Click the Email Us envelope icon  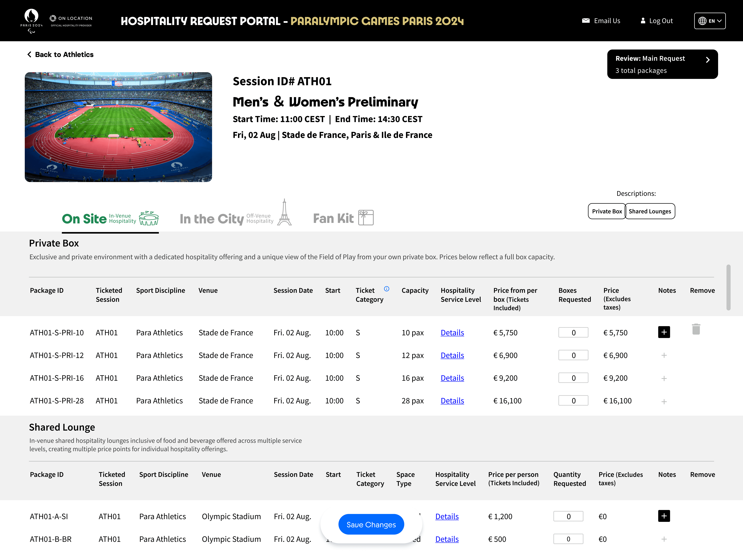[585, 21]
